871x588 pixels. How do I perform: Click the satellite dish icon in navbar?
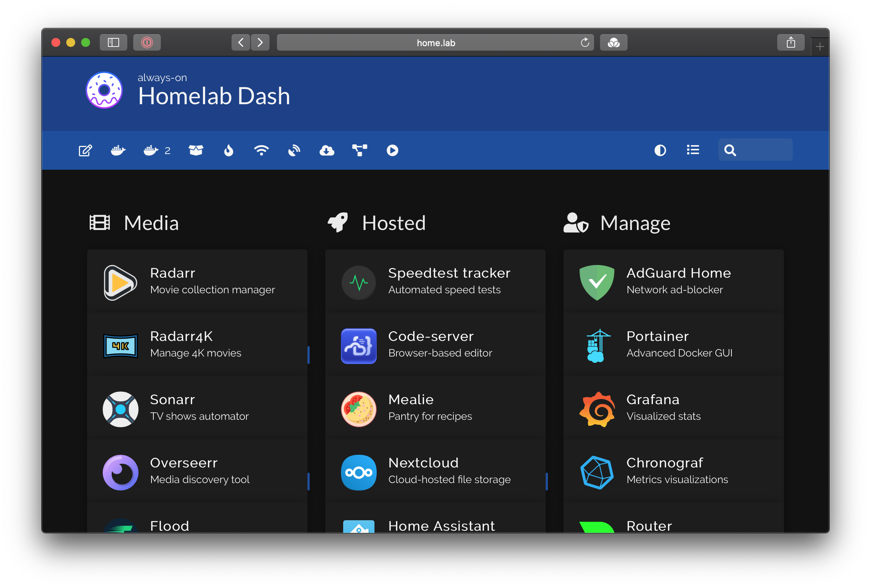click(x=294, y=150)
